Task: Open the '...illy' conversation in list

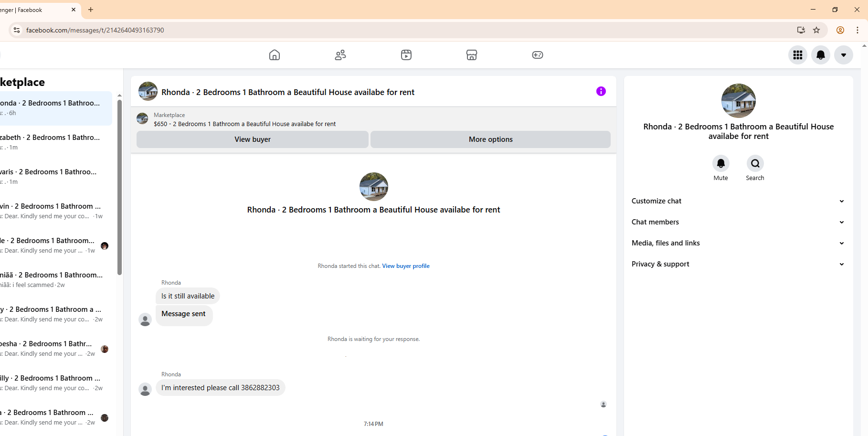Action: [56, 383]
